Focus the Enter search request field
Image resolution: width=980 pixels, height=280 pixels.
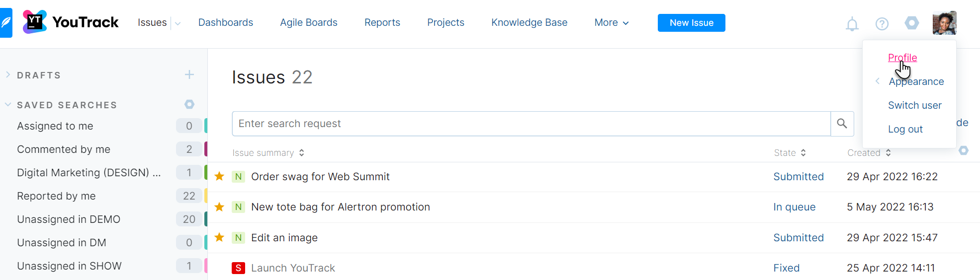[531, 124]
